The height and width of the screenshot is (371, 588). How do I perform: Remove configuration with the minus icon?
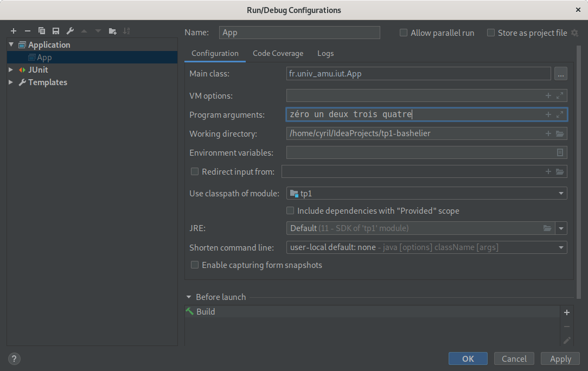coord(27,31)
